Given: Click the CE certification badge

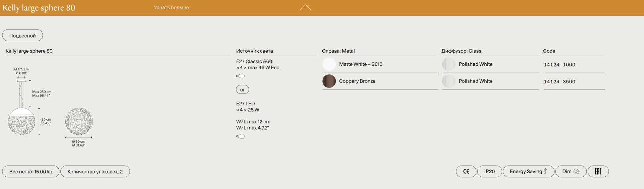Looking at the screenshot, I should click(x=466, y=172).
